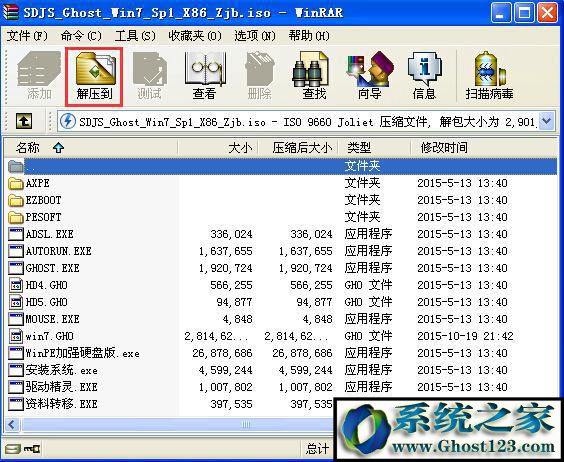
Task: Open the 选项(N) menu
Action: tap(255, 36)
